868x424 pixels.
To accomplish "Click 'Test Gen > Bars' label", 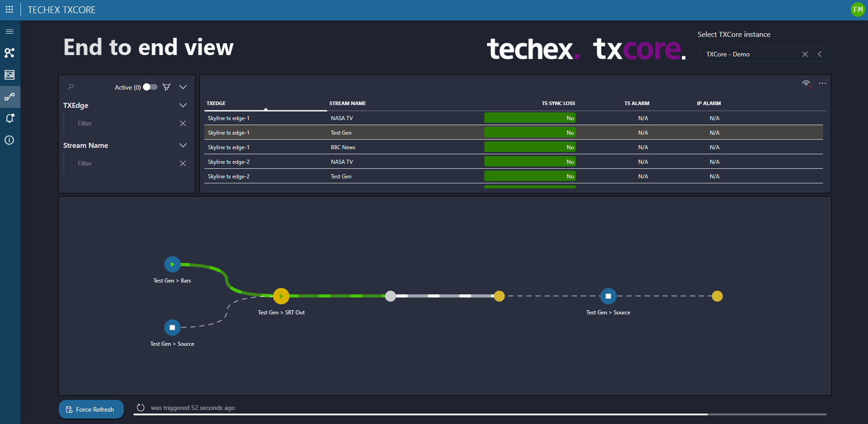I will click(x=172, y=281).
